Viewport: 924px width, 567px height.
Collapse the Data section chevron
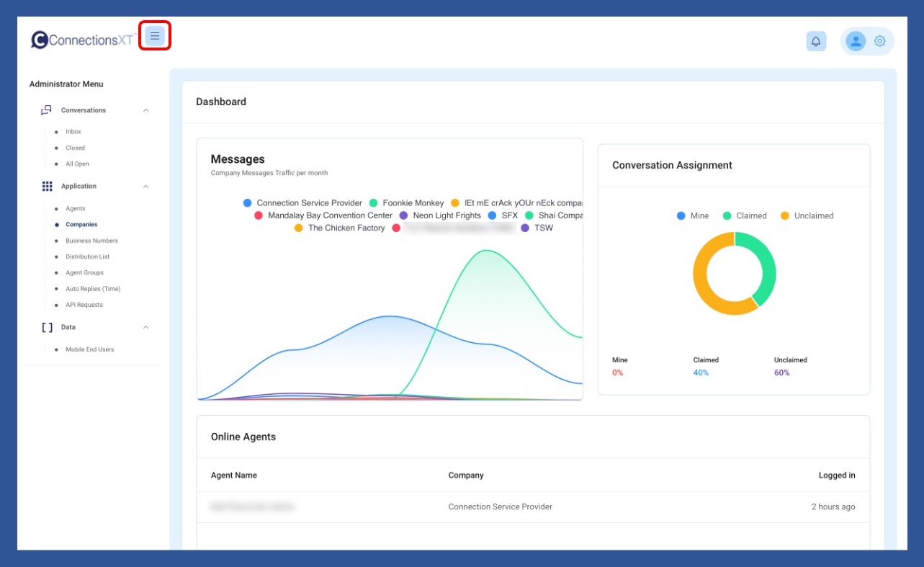(146, 327)
